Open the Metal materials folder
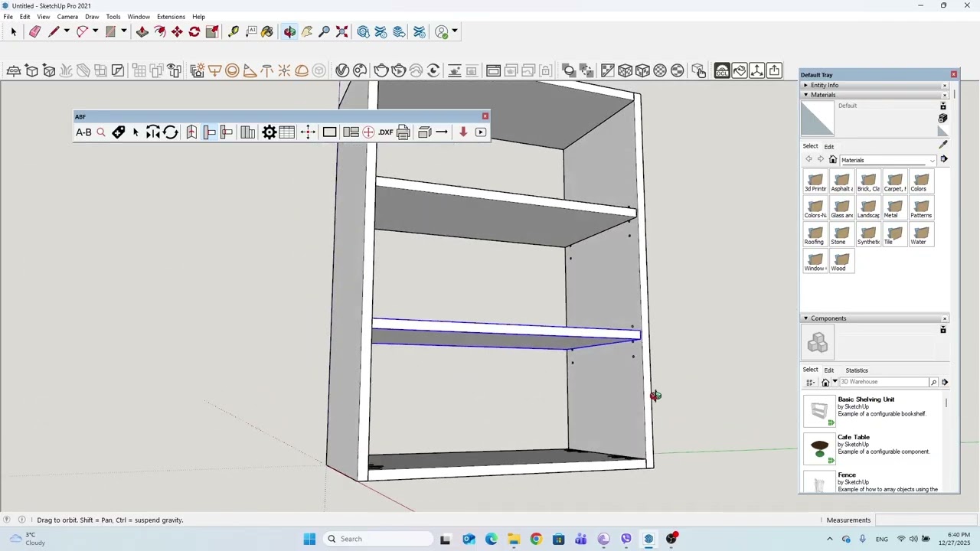The height and width of the screenshot is (551, 980). click(x=894, y=209)
